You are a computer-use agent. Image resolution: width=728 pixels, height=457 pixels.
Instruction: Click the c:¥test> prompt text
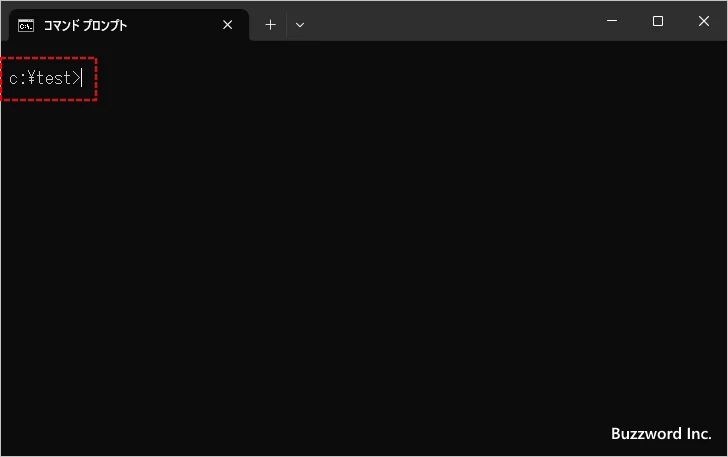(43, 78)
